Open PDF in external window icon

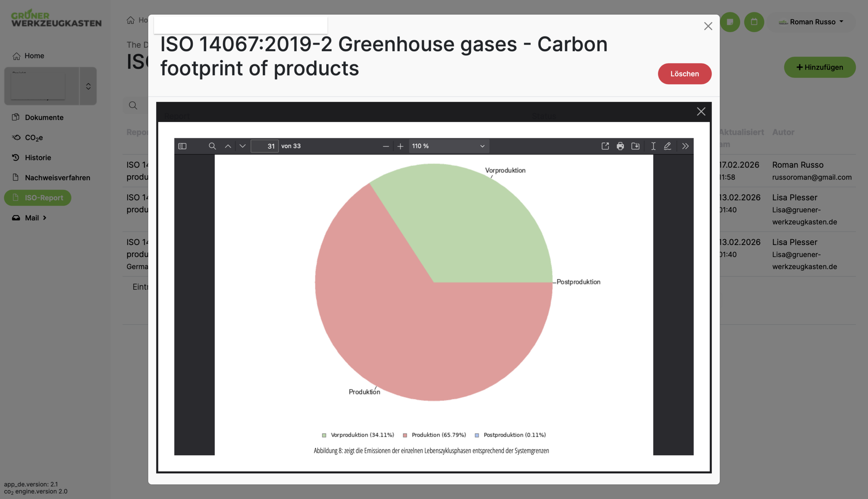(605, 146)
